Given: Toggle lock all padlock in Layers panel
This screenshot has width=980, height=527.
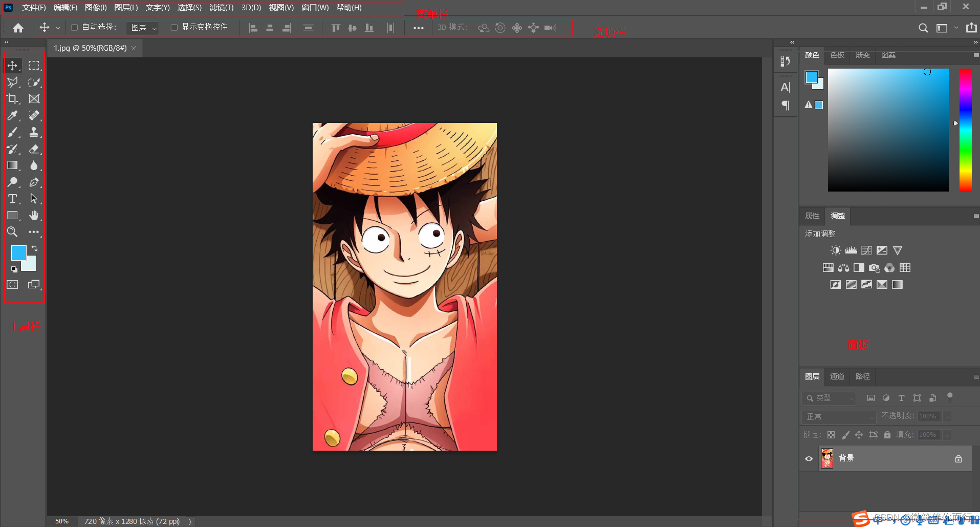Looking at the screenshot, I should click(x=887, y=435).
